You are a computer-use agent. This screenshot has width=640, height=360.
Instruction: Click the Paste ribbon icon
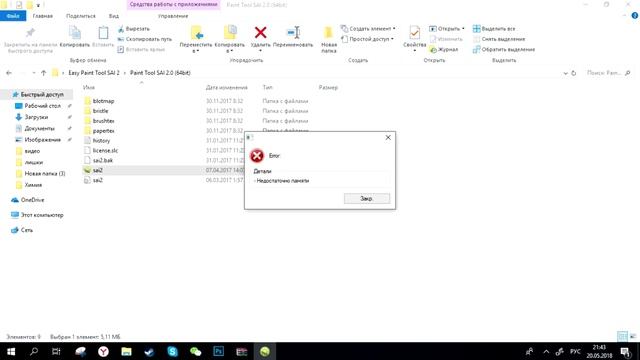(103, 33)
